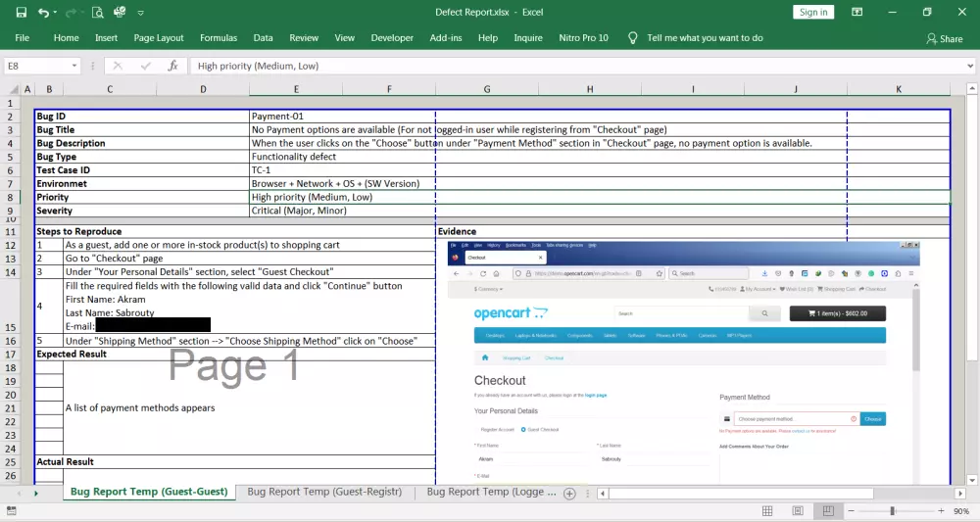Click the Undo arrow icon
Viewport: 980px width, 522px height.
pos(43,13)
